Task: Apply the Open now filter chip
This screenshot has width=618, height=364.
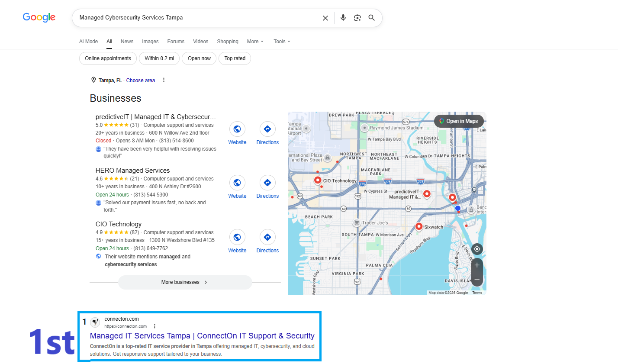Action: tap(199, 58)
